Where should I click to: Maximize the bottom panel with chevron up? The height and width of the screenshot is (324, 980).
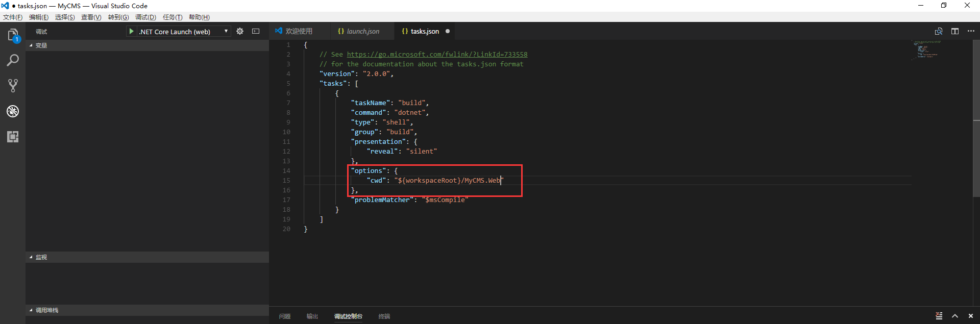955,316
